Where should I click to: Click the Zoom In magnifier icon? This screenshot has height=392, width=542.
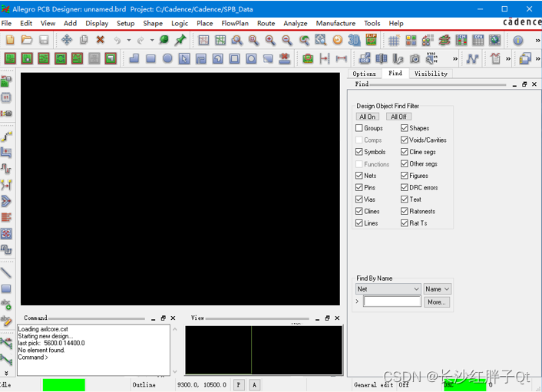coord(270,40)
